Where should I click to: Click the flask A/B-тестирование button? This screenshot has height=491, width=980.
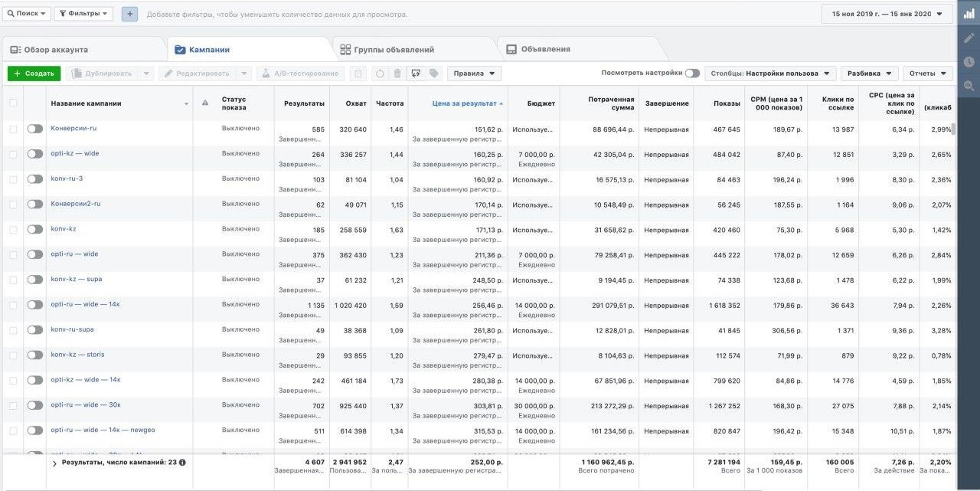click(300, 74)
